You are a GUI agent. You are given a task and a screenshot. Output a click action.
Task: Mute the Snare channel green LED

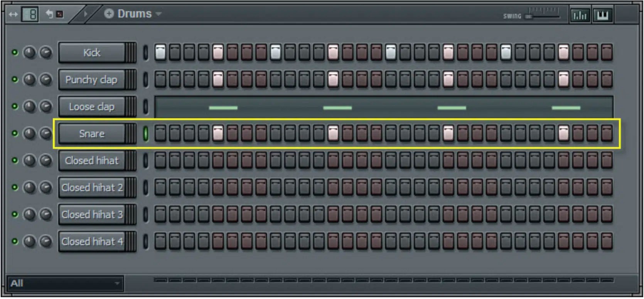[x=15, y=133]
